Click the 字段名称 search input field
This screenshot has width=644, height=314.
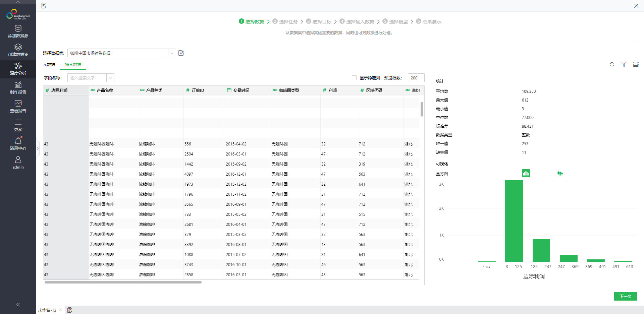point(87,78)
